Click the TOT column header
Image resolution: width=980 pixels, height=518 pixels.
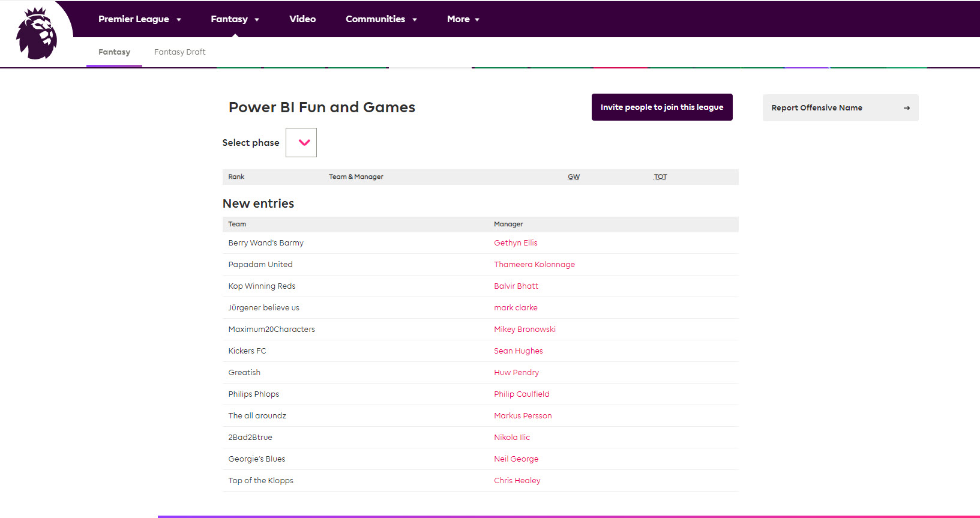[660, 177]
